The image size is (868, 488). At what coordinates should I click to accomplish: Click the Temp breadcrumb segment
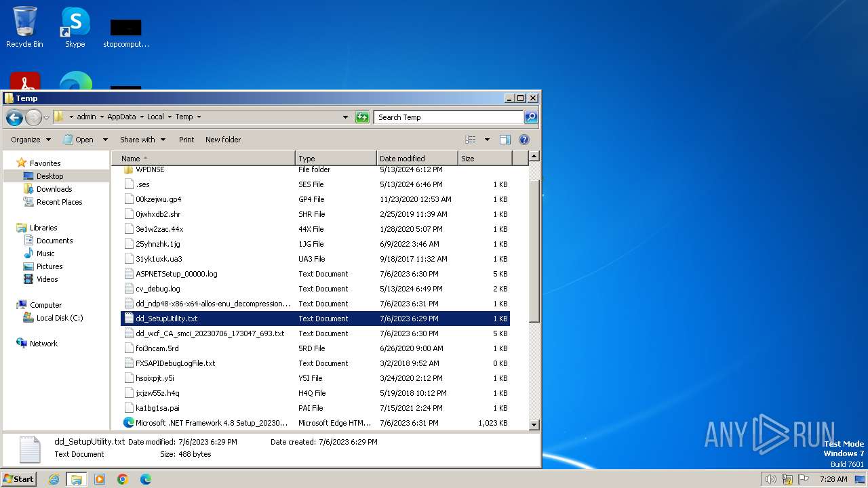click(184, 117)
